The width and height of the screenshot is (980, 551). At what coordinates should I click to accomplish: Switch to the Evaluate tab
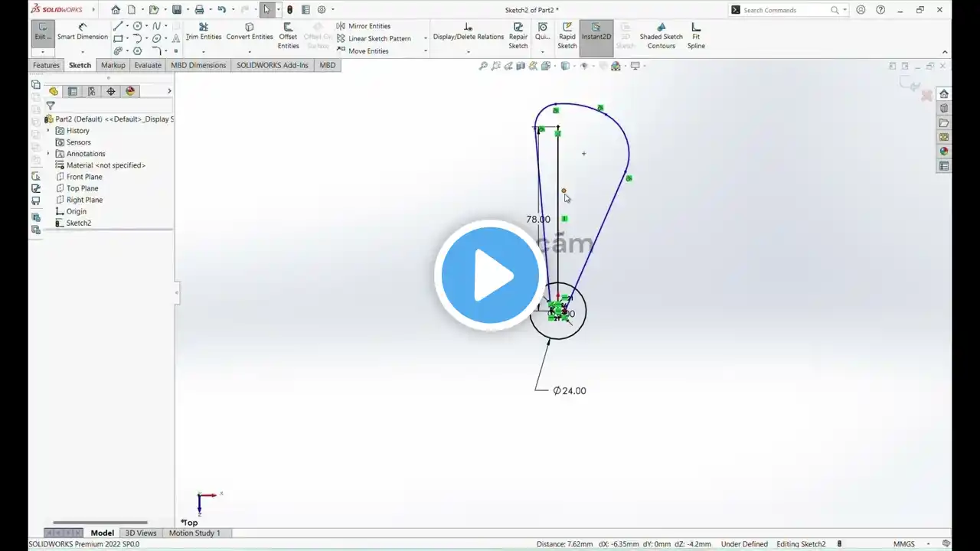(x=148, y=65)
